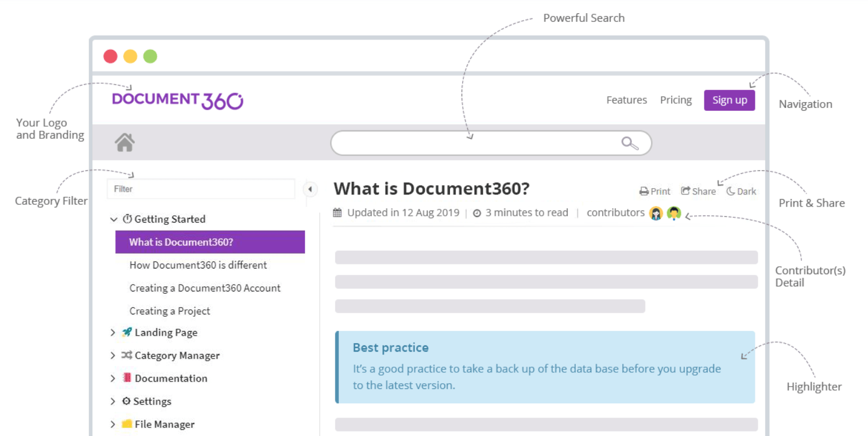868x436 pixels.
Task: Expand the Category Manager section
Action: click(x=113, y=355)
